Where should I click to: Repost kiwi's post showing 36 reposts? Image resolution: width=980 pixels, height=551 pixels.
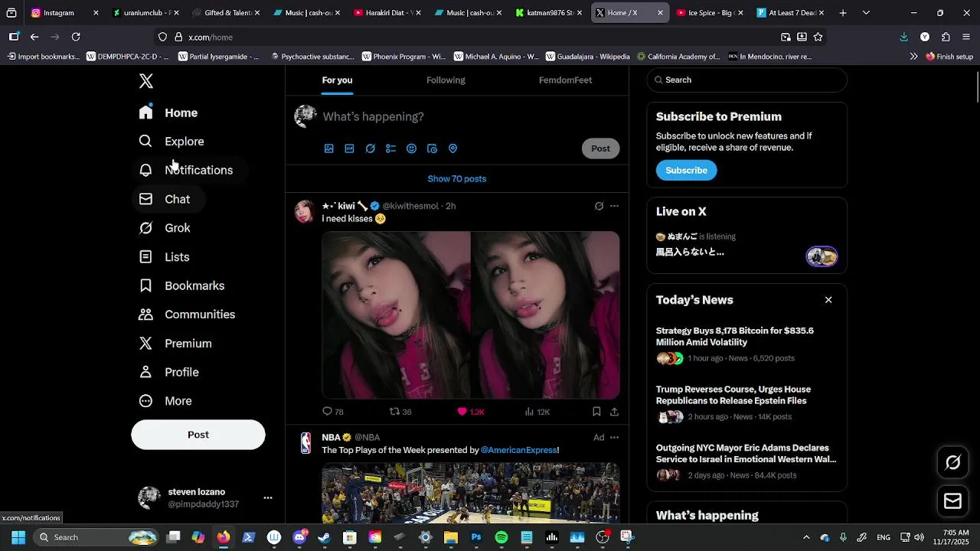(400, 412)
